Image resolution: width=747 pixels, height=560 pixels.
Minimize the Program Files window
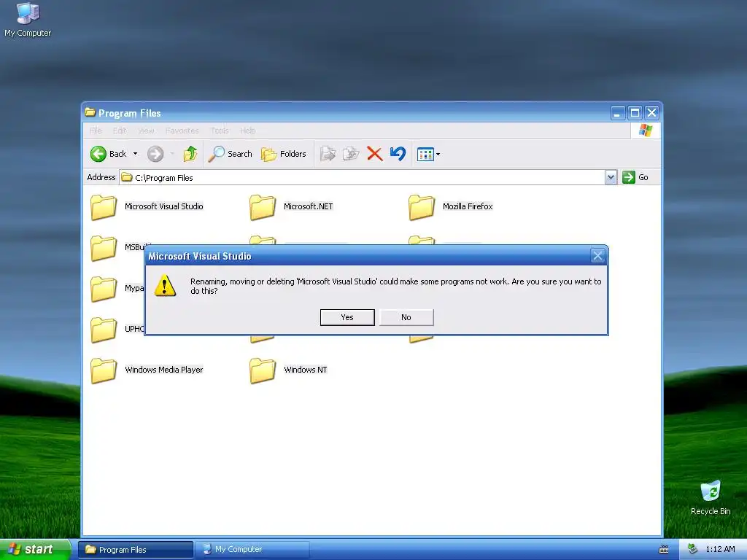(617, 113)
